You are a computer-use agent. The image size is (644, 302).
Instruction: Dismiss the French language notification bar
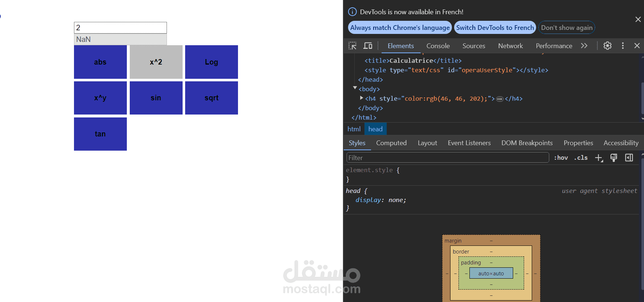pos(638,19)
